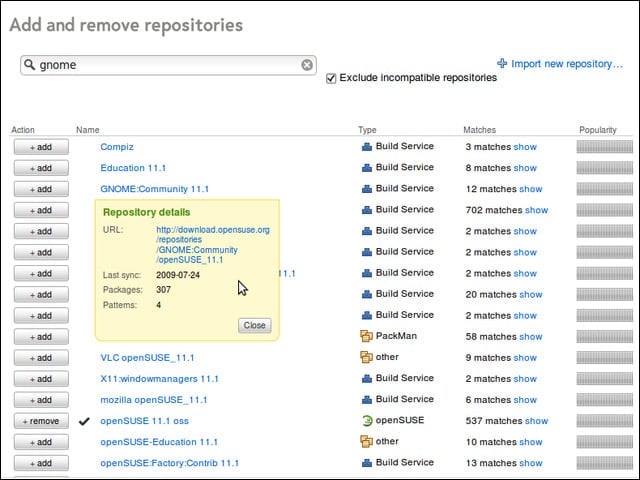640x480 pixels.
Task: Close the Repository details popup
Action: (255, 325)
